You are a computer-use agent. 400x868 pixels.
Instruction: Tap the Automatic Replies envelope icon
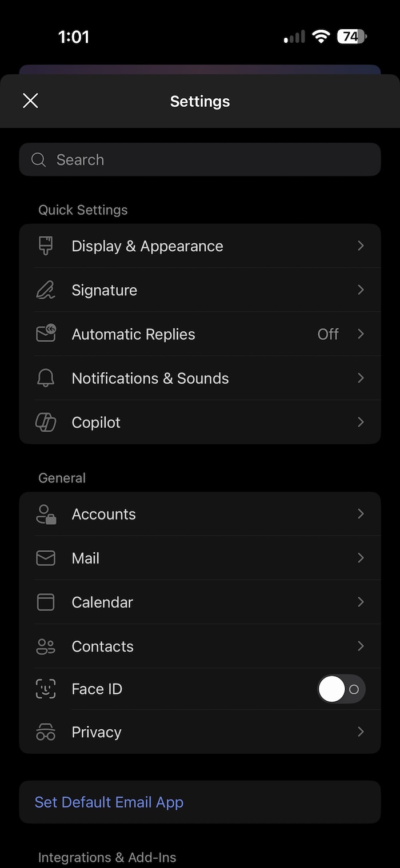tap(46, 333)
